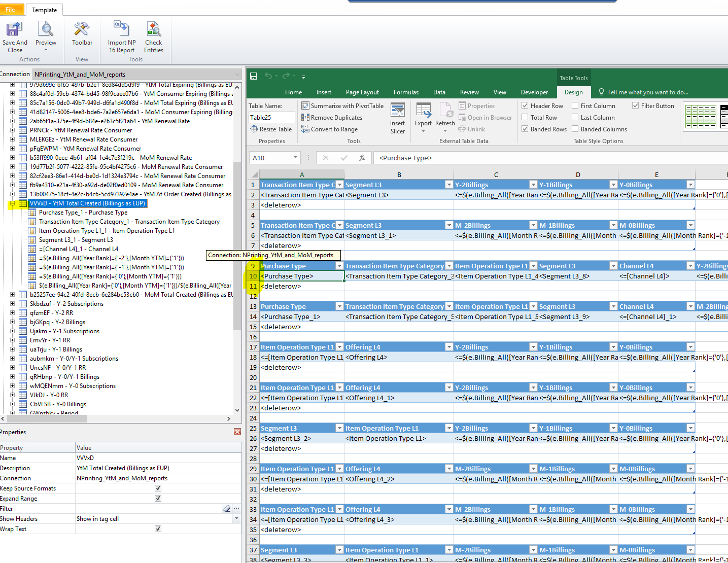Toggle the Header Row checkbox
728x563 pixels.
[x=525, y=106]
